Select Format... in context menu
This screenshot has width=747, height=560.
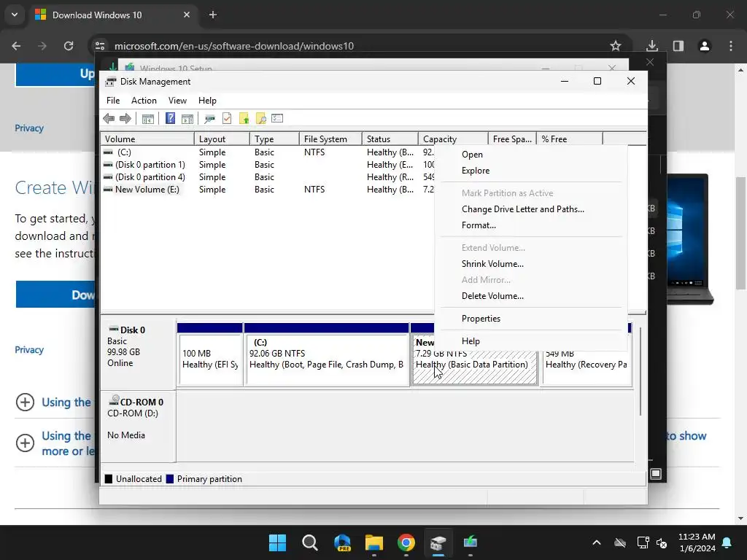pyautogui.click(x=531, y=225)
